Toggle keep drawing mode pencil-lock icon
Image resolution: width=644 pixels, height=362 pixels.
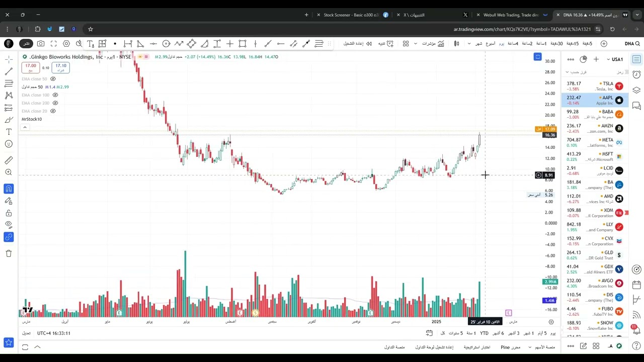click(x=9, y=201)
